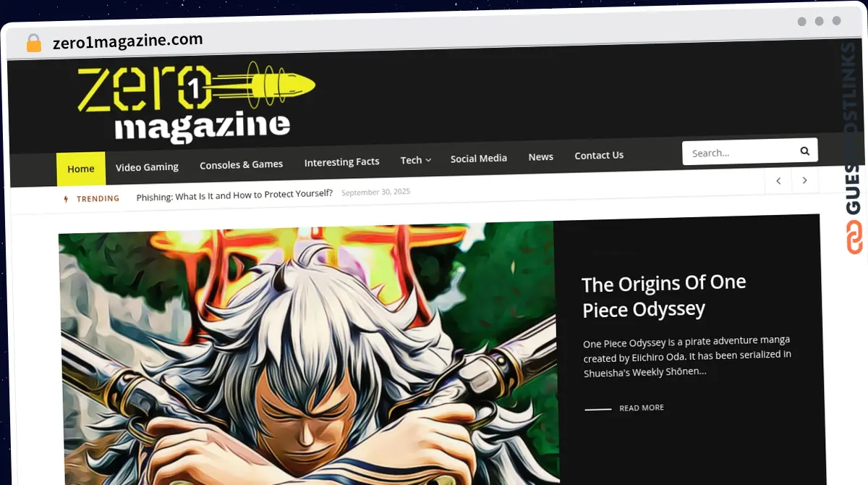This screenshot has width=868, height=485.
Task: Open the Phishing trending article link
Action: tap(234, 195)
